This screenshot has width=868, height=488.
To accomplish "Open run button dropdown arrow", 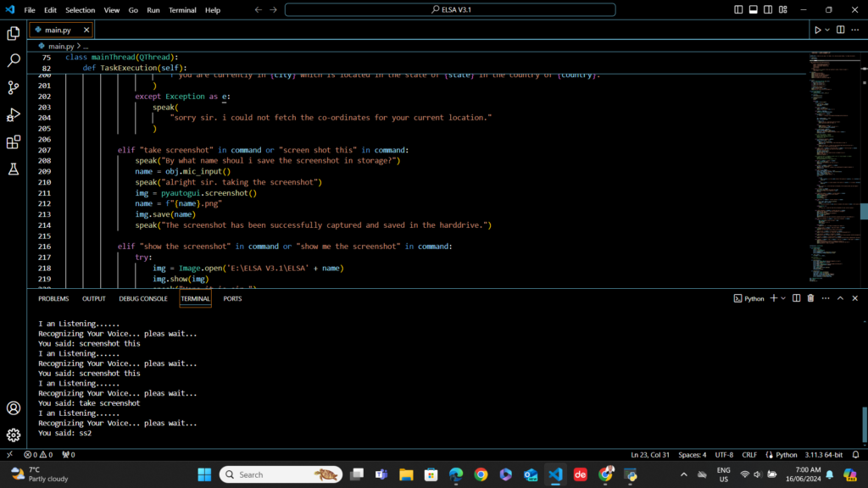I will (827, 30).
